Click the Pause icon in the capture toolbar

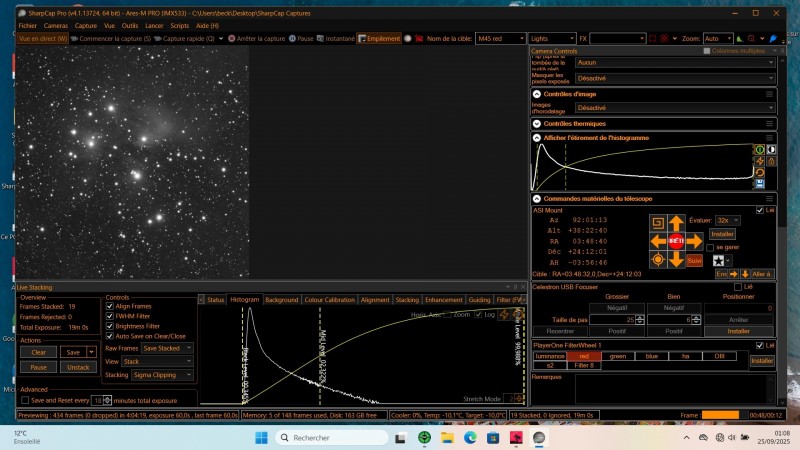(292, 38)
